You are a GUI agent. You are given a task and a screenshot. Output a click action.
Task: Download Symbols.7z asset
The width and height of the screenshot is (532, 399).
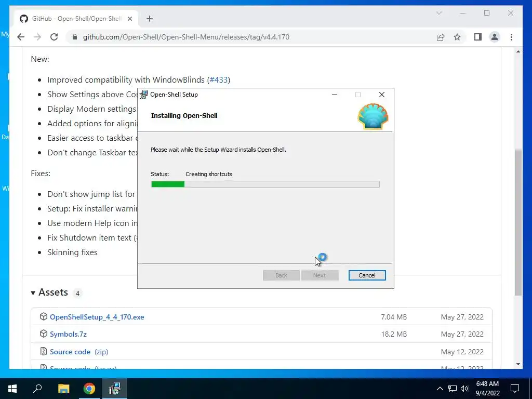pos(68,334)
